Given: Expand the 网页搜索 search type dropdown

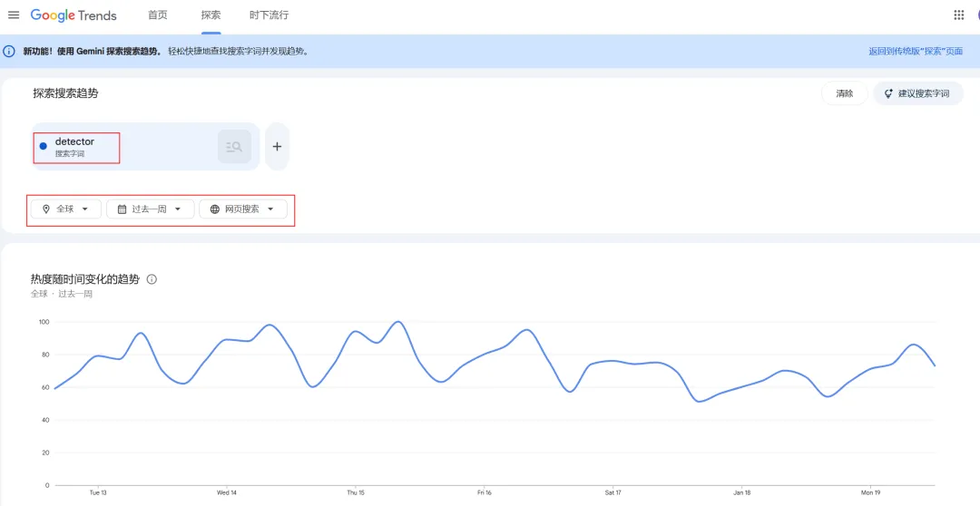Looking at the screenshot, I should [242, 209].
